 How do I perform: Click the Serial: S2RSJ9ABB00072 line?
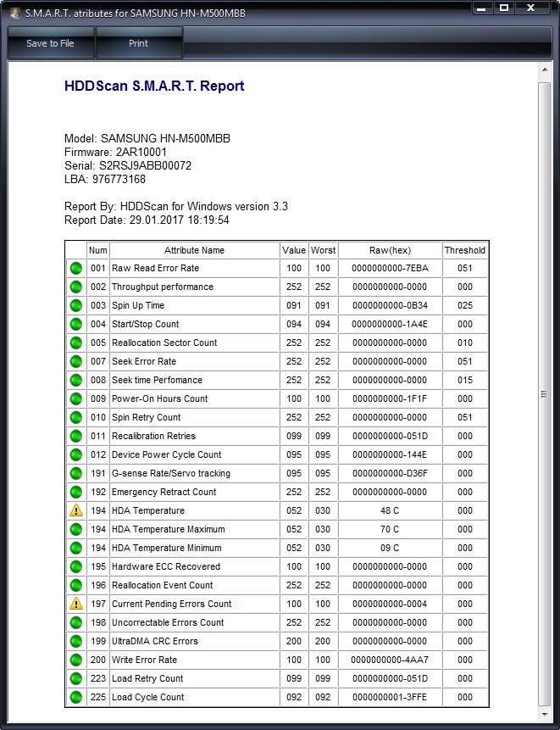[128, 165]
